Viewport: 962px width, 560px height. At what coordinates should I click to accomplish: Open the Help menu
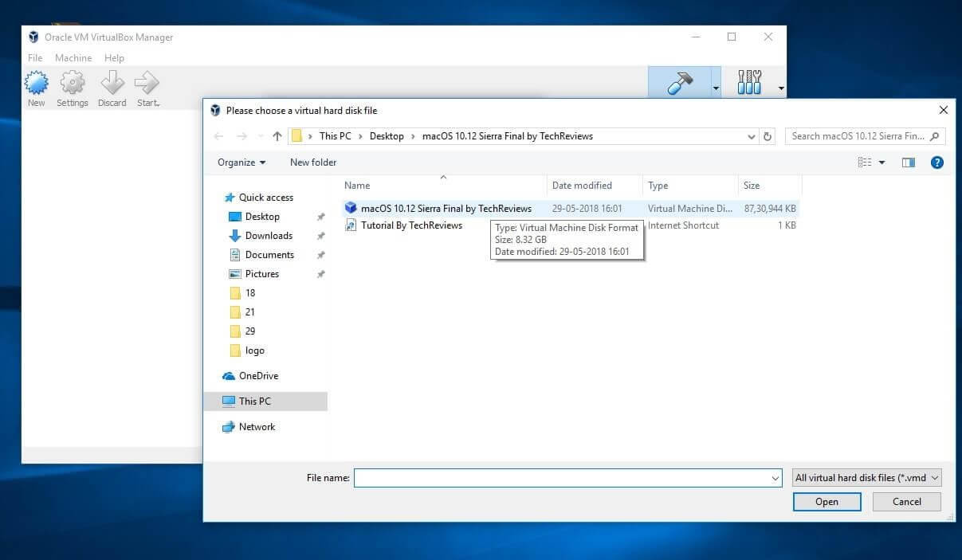tap(114, 58)
